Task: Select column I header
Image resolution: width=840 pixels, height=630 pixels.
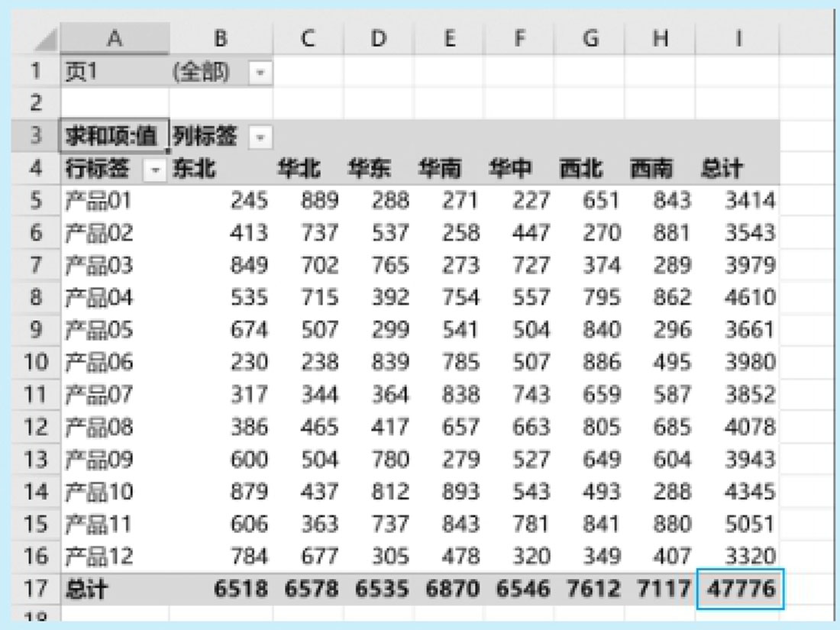Action: click(x=738, y=38)
